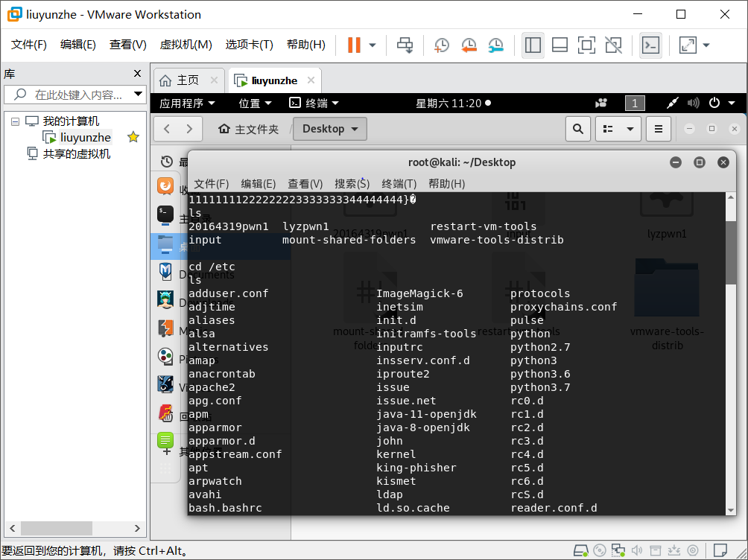748x560 pixels.
Task: Open workspace switcher number 1
Action: click(635, 103)
